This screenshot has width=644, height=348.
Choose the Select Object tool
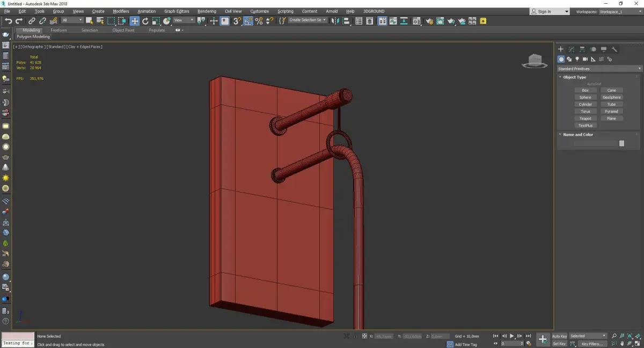coord(89,21)
